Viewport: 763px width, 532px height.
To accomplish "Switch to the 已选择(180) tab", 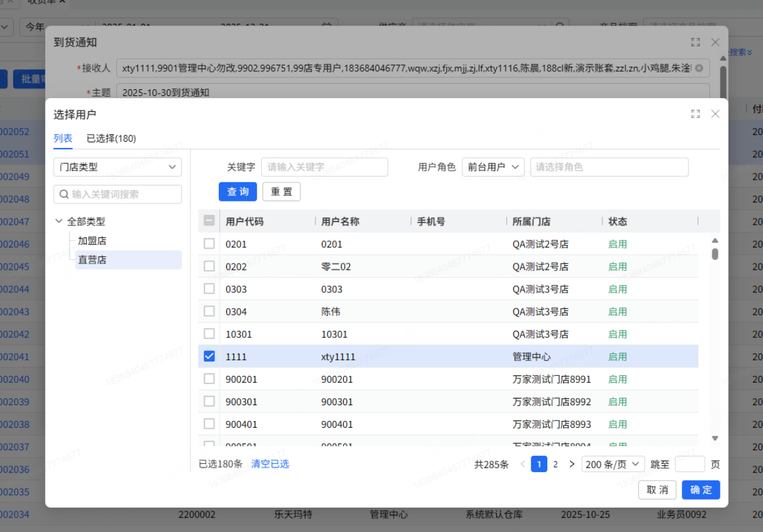I will coord(111,138).
